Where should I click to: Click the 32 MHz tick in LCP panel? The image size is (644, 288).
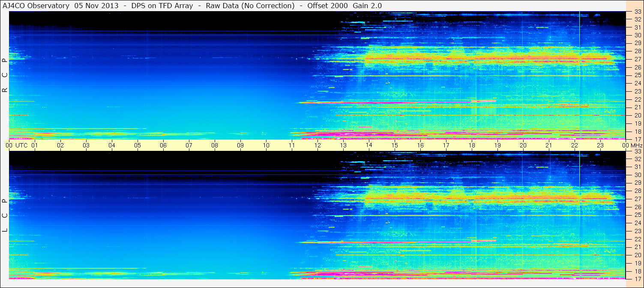point(637,159)
